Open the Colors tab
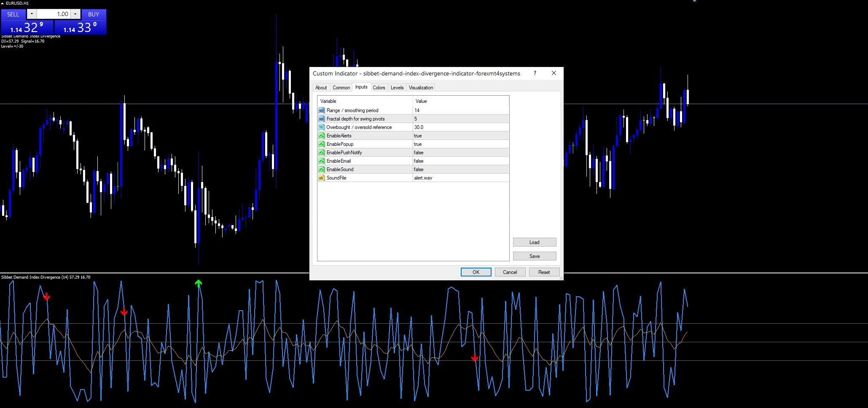The width and height of the screenshot is (868, 408). coord(379,88)
